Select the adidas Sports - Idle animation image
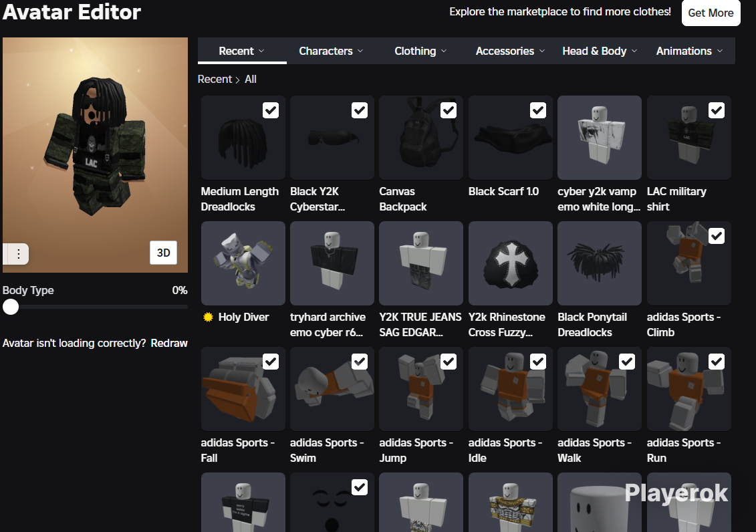Screen dimensions: 756x532 (511, 389)
